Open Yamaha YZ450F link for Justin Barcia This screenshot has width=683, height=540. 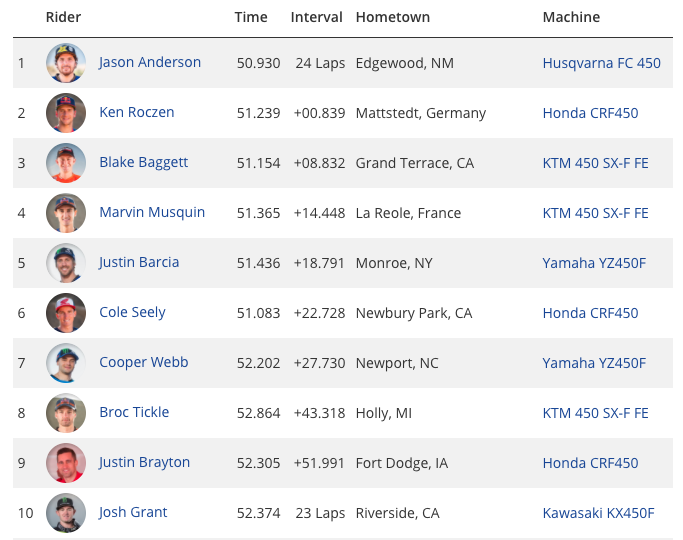click(594, 263)
